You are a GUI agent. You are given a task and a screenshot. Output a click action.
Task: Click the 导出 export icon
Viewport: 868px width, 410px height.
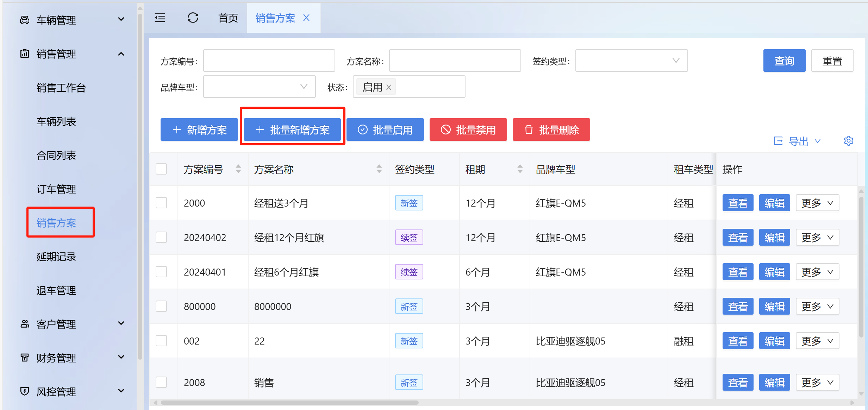pyautogui.click(x=778, y=141)
